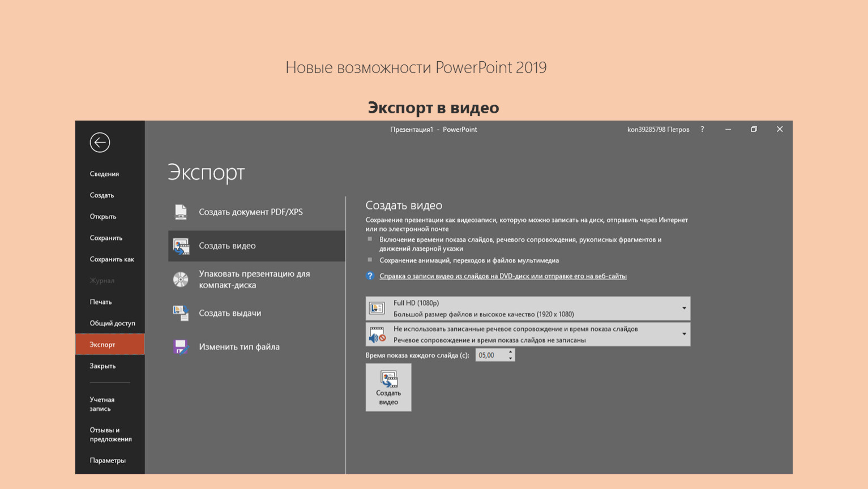Image resolution: width=868 pixels, height=489 pixels.
Task: Click the Изменить тип файла floppy icon
Action: pos(181,346)
